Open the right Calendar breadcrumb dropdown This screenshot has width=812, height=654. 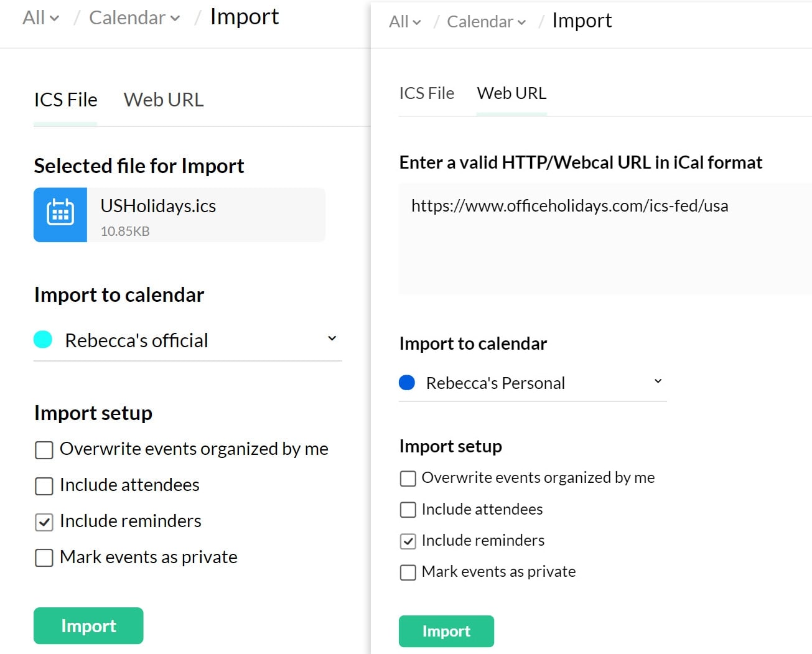coord(487,22)
